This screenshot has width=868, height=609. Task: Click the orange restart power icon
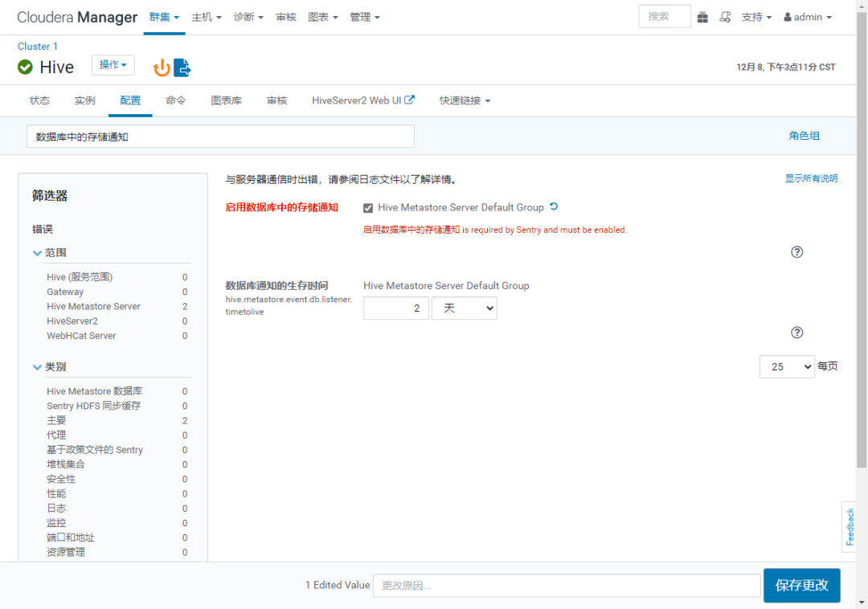point(161,67)
